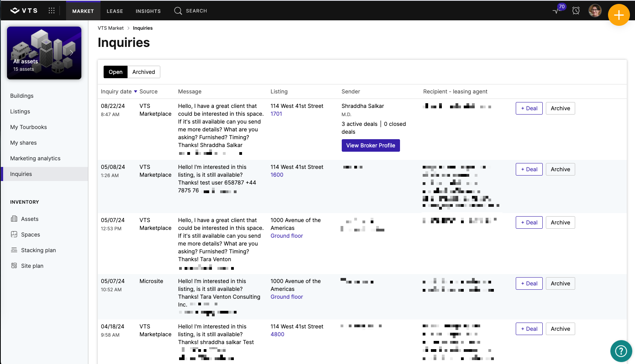The image size is (635, 364).
Task: Click View Broker Profile button
Action: [371, 145]
